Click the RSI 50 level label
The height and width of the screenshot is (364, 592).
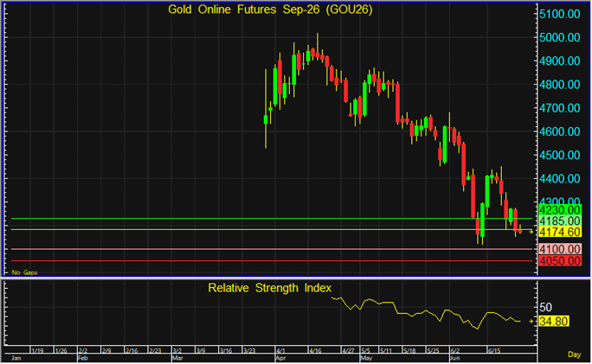(545, 308)
